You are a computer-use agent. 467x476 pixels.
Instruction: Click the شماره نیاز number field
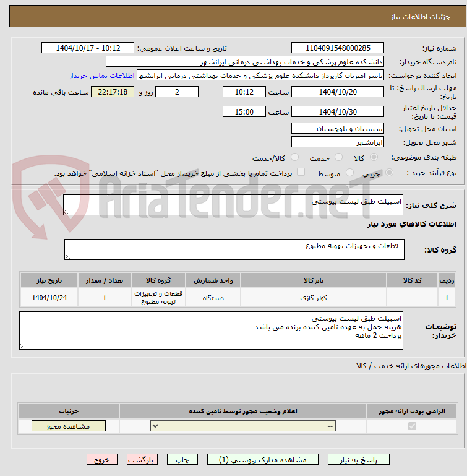coord(338,48)
